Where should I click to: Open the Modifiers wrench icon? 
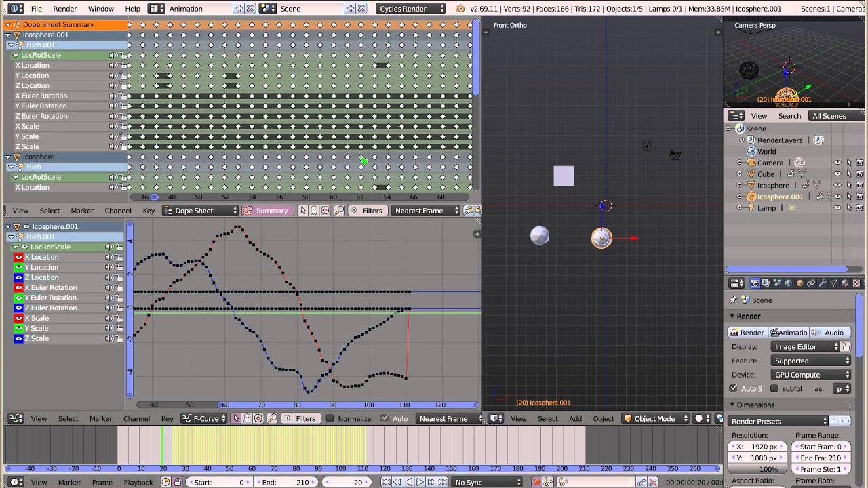click(x=823, y=283)
